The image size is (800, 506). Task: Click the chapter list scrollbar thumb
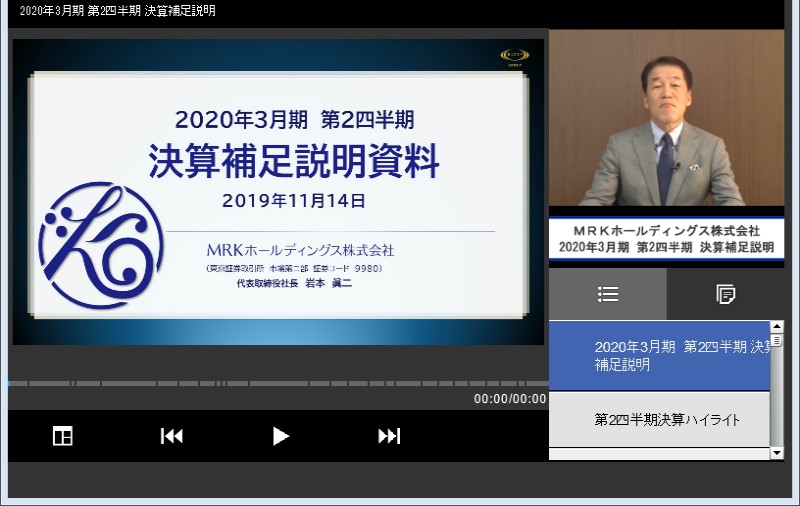(777, 340)
